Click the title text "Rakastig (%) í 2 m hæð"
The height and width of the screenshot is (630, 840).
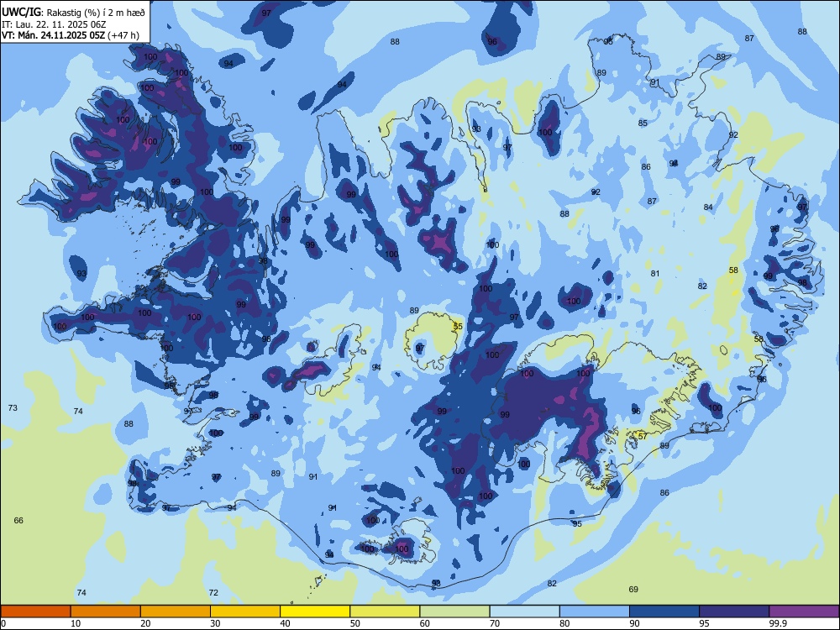tap(96, 13)
